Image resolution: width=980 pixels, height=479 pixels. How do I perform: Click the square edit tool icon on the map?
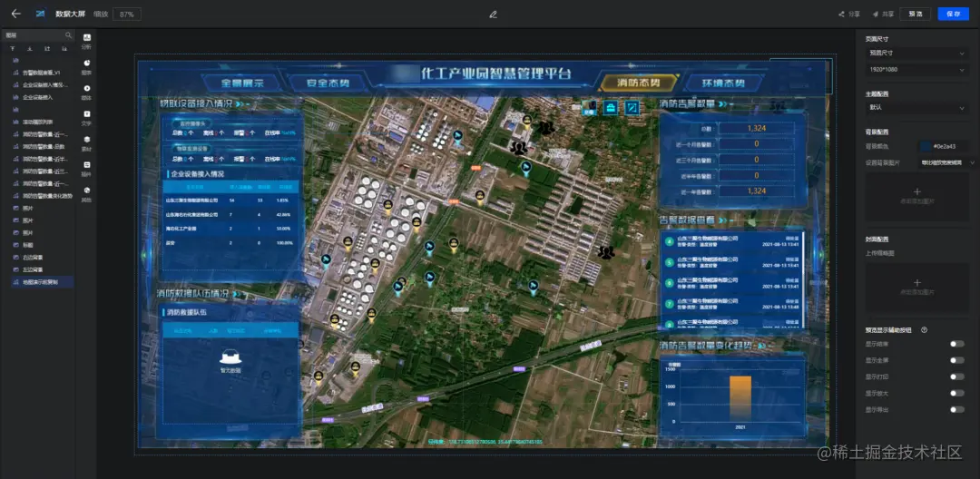pyautogui.click(x=632, y=107)
